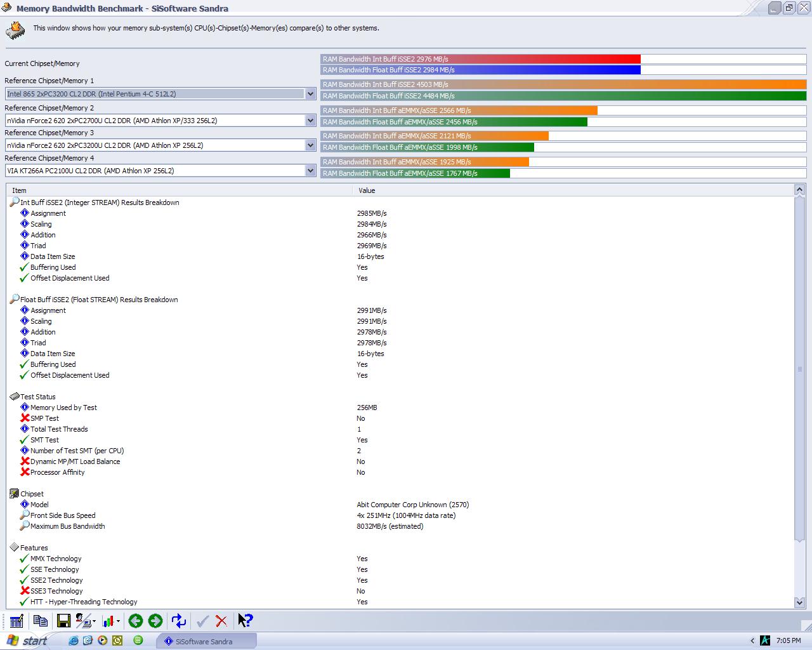This screenshot has width=812, height=650.
Task: Open Reference Chipset/Memory 4 dropdown arrow
Action: [310, 171]
